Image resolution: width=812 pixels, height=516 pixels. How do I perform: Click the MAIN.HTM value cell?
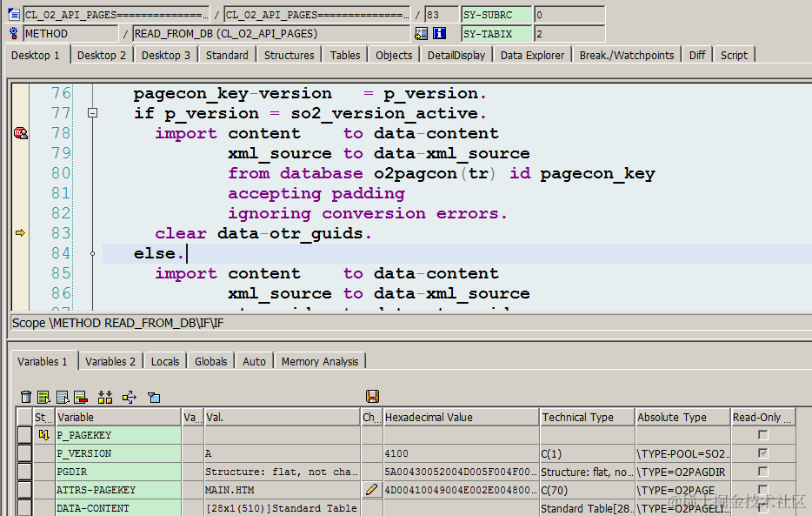point(283,490)
